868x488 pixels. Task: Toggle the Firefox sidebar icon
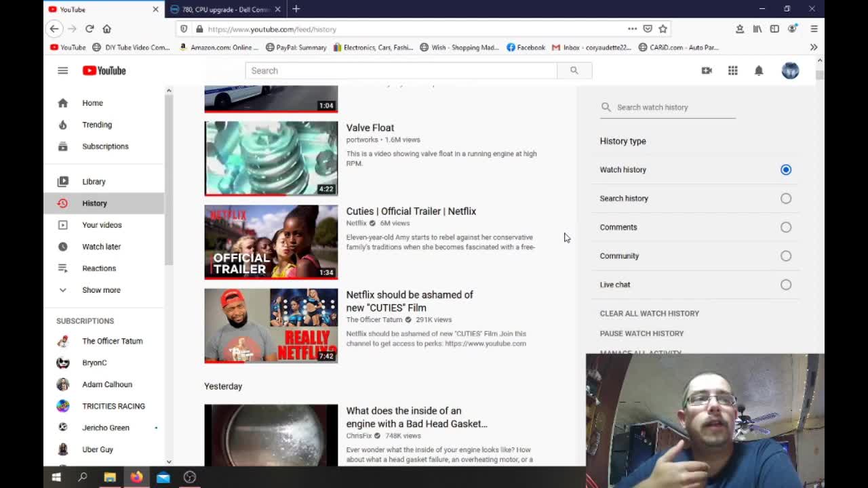coord(774,28)
